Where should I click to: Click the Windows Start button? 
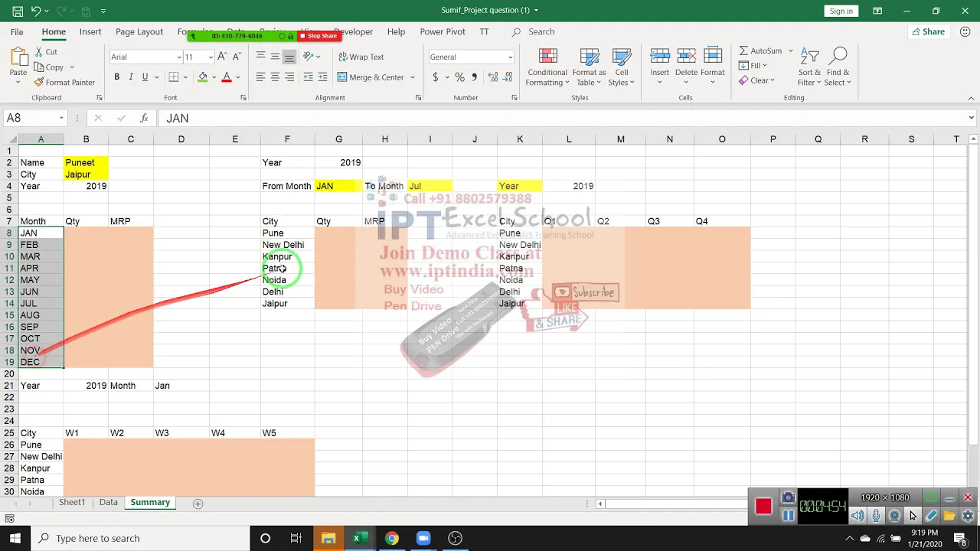point(15,538)
